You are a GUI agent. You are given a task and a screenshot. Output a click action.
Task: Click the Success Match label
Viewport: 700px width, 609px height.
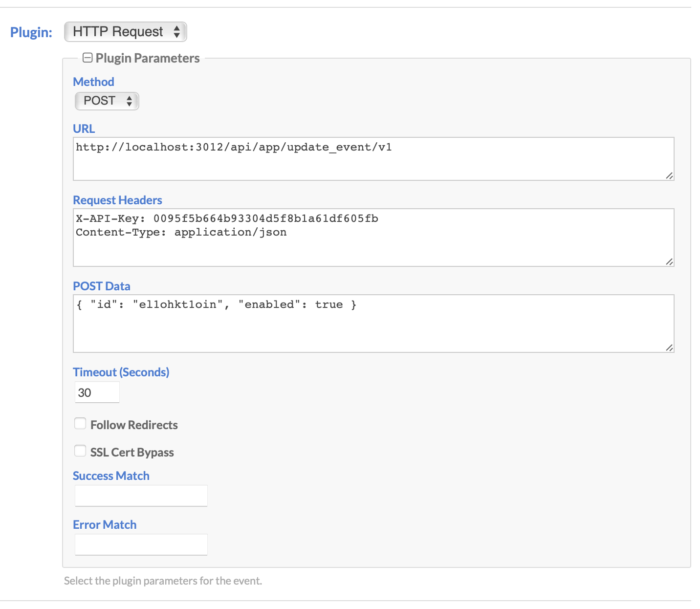click(x=111, y=476)
